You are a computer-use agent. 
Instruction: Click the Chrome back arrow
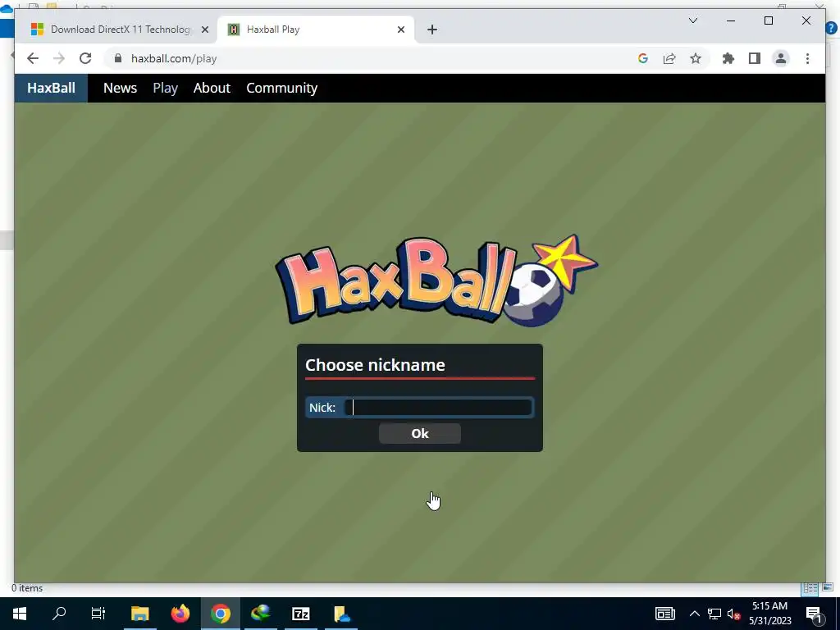(33, 58)
